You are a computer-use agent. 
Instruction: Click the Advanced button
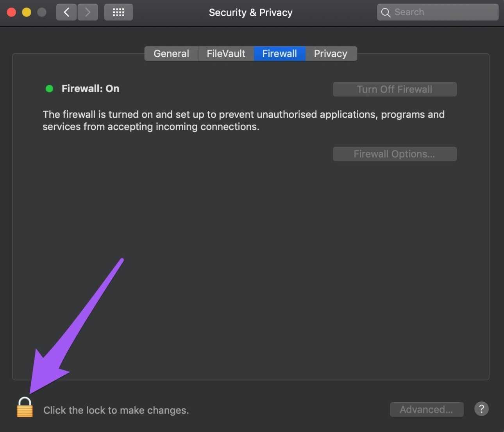click(426, 409)
